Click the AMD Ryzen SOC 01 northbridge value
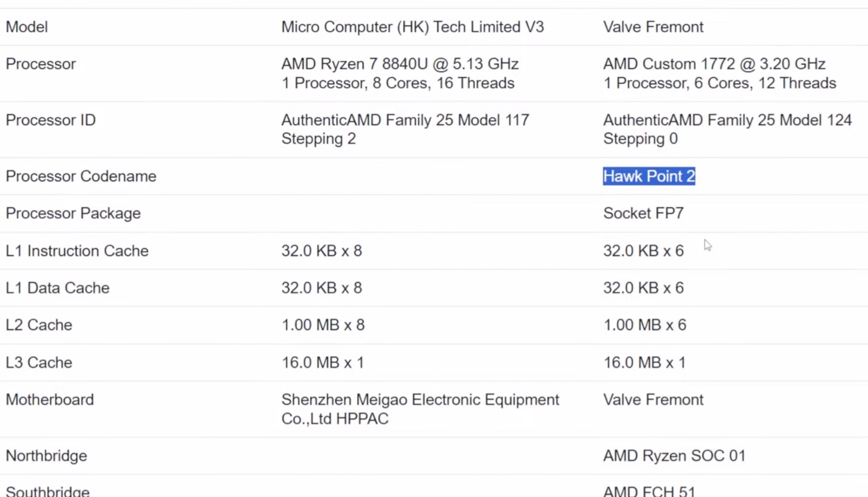 tap(674, 456)
